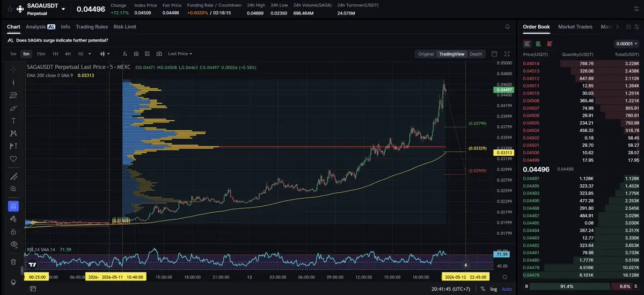Switch chart view to Original
The image size is (644, 295).
tap(426, 54)
